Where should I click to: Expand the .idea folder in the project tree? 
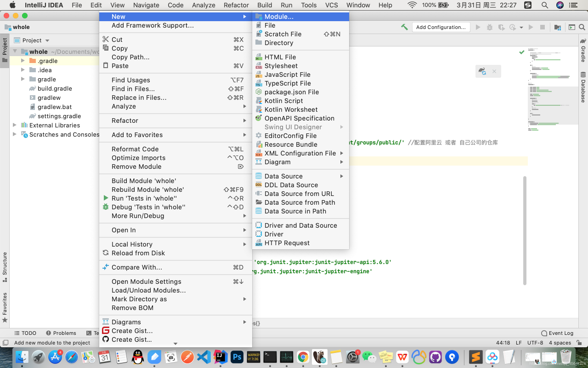(23, 70)
